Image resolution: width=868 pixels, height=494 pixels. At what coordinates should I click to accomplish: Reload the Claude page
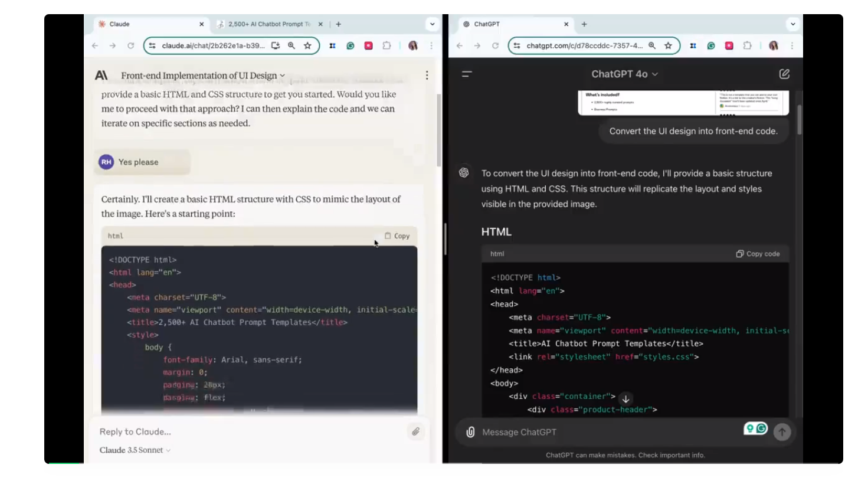click(130, 45)
